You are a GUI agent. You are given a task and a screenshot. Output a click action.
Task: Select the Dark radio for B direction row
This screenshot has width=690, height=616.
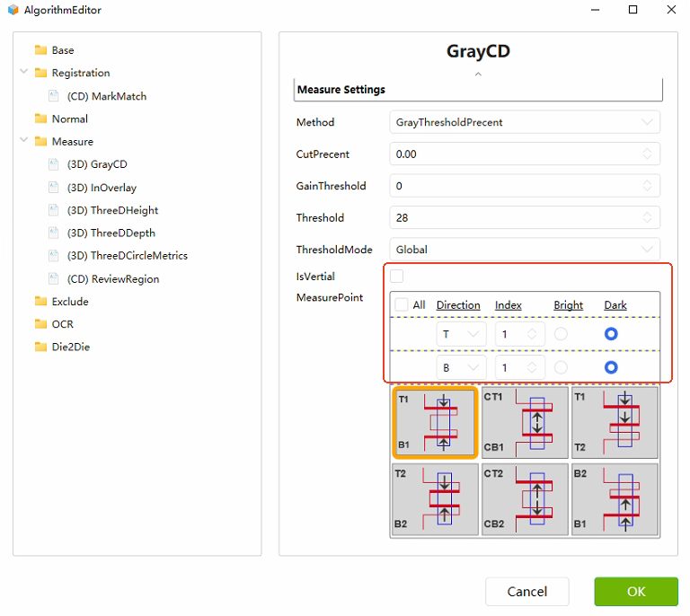click(x=612, y=367)
